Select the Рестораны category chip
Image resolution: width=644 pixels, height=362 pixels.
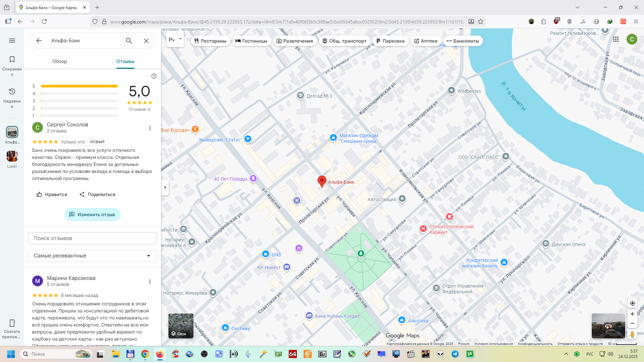(210, 41)
